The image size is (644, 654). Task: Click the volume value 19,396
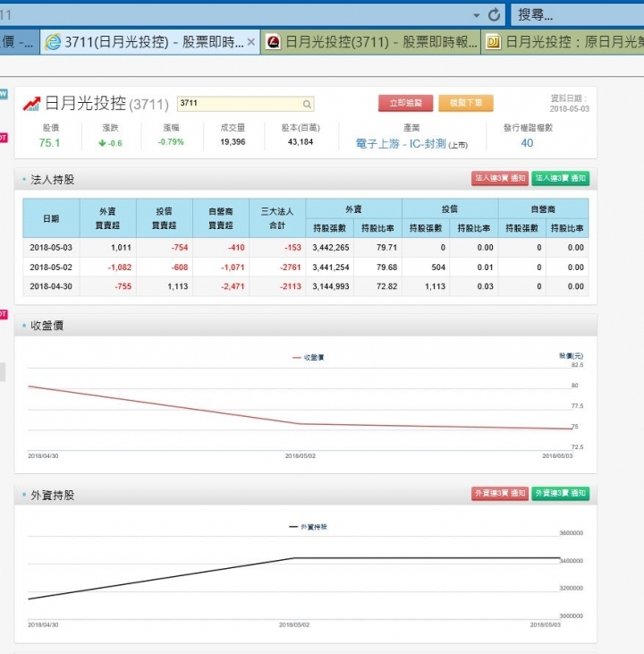point(233,142)
